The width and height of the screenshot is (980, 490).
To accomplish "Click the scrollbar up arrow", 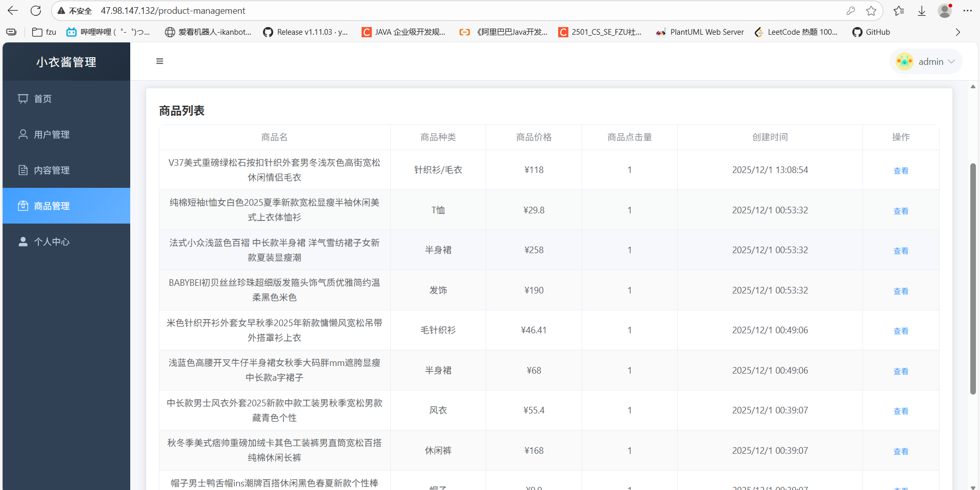I will (x=973, y=87).
